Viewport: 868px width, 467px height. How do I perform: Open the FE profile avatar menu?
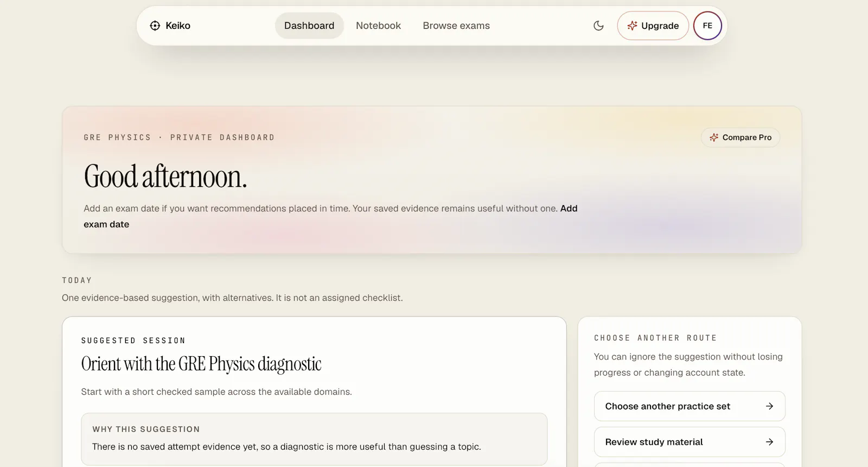(707, 26)
